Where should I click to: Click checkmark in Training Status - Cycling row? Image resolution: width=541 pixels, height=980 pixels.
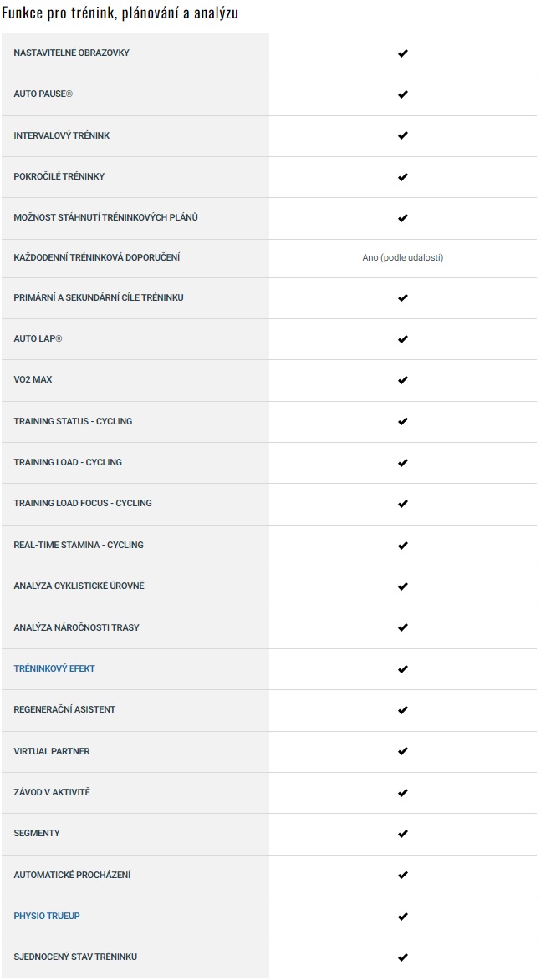click(402, 421)
